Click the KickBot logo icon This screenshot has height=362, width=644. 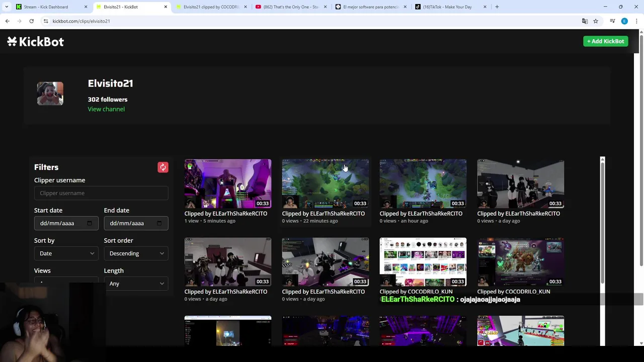(12, 42)
